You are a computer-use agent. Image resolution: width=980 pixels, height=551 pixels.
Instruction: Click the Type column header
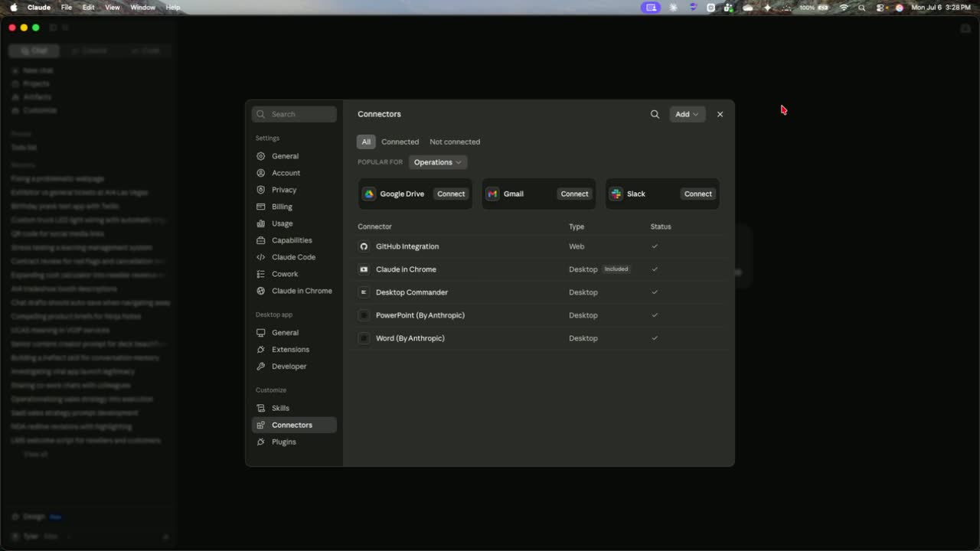(577, 227)
